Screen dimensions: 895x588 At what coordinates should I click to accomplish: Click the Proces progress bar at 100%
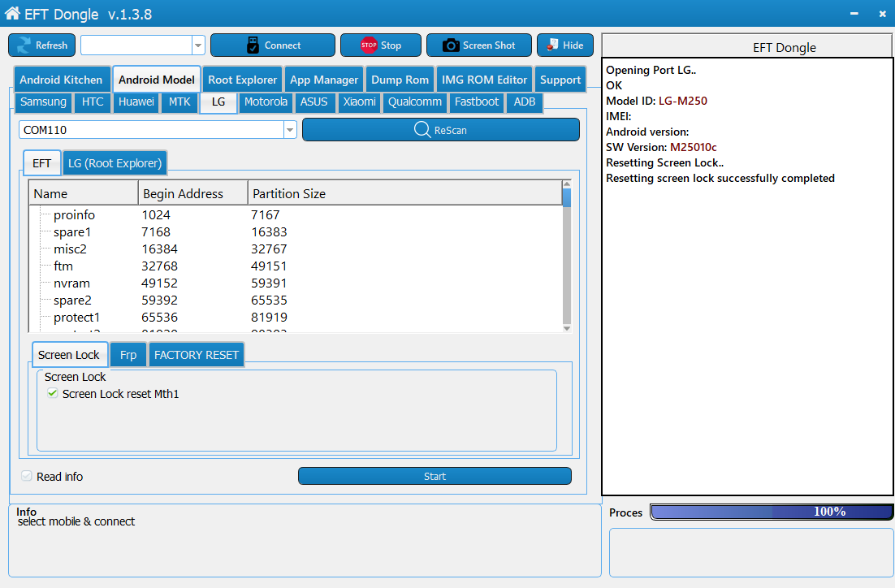771,512
